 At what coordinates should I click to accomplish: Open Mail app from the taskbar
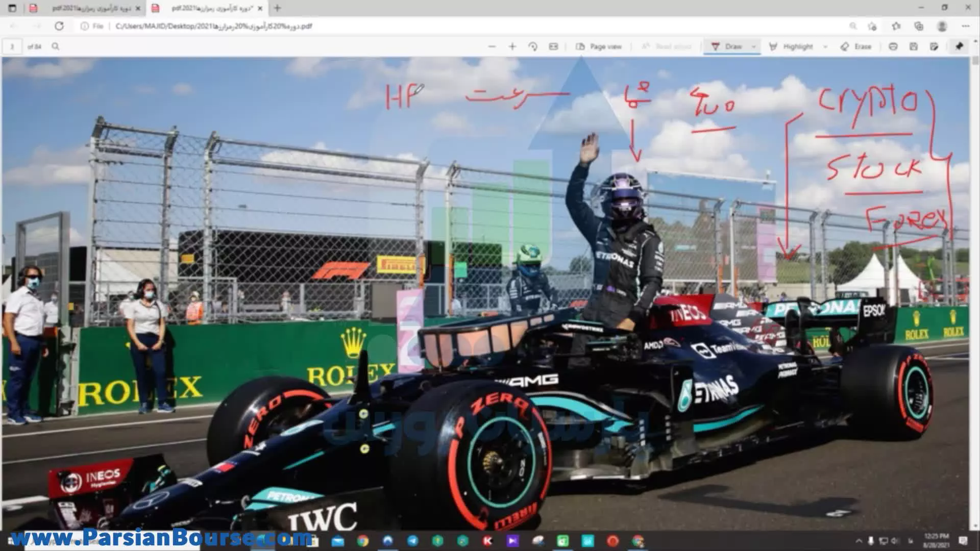click(x=338, y=541)
